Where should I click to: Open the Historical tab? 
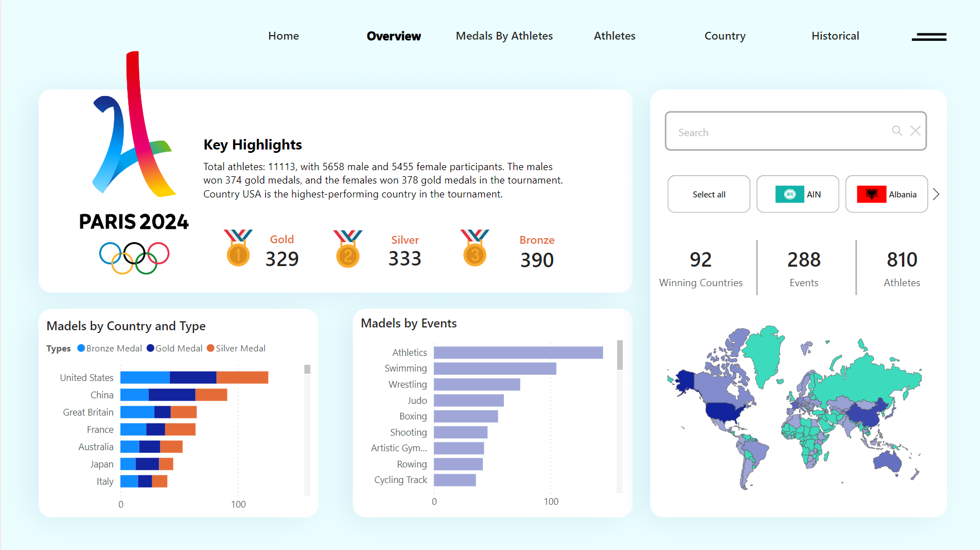(x=835, y=36)
